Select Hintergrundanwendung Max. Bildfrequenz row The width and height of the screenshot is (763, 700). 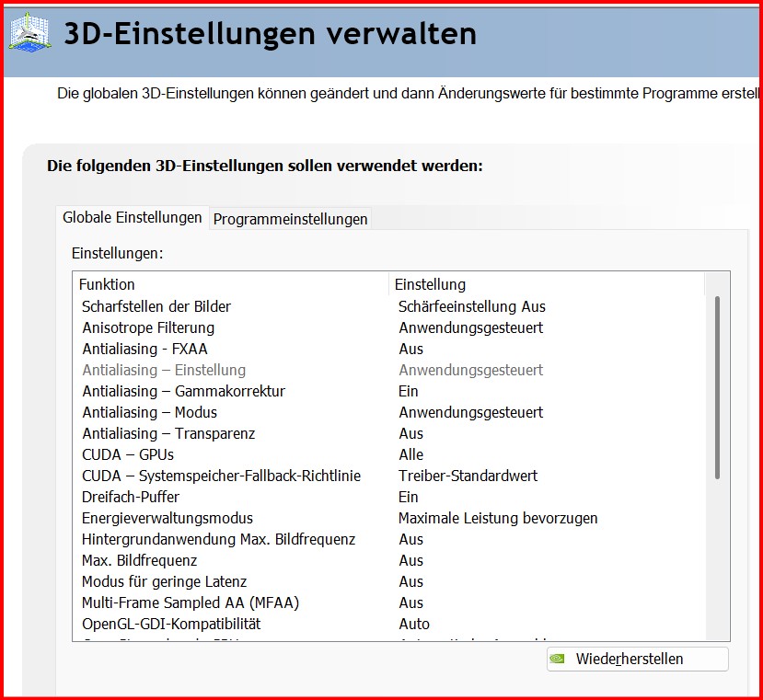388,539
